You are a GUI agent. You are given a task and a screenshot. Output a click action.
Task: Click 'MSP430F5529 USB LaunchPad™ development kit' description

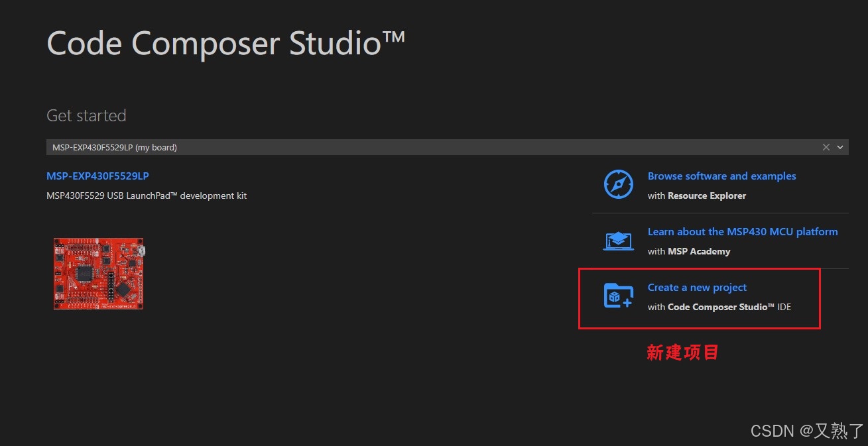(147, 195)
